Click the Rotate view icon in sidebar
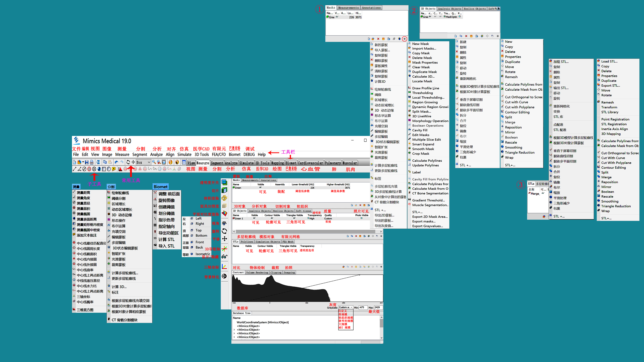Image resolution: width=644 pixels, height=362 pixels. pos(225,231)
